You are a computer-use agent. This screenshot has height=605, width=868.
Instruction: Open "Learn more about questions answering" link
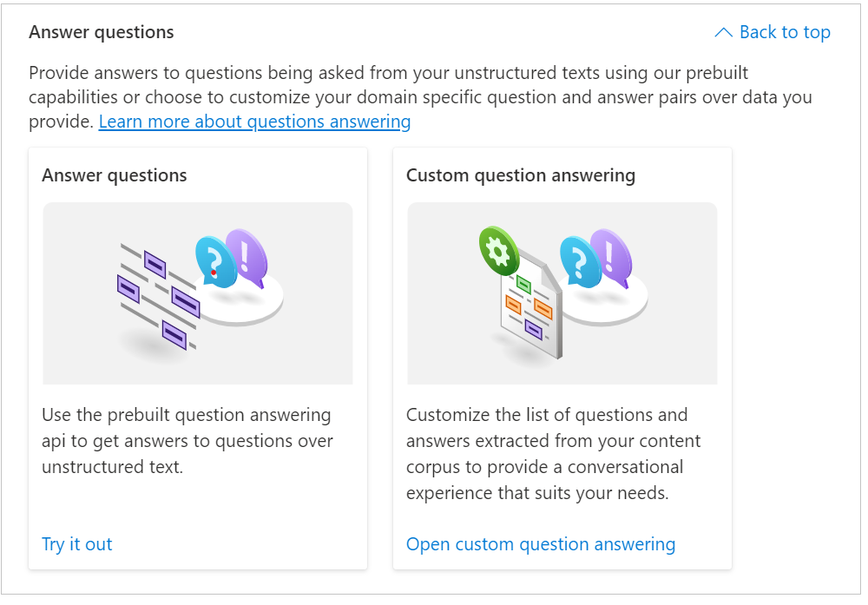(254, 122)
